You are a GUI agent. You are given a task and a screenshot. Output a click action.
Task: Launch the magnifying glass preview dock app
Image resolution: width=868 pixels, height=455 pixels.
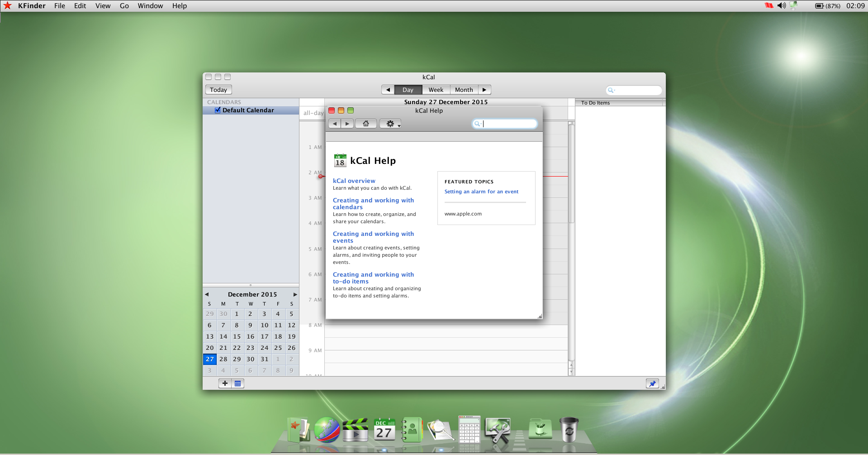pyautogui.click(x=440, y=430)
